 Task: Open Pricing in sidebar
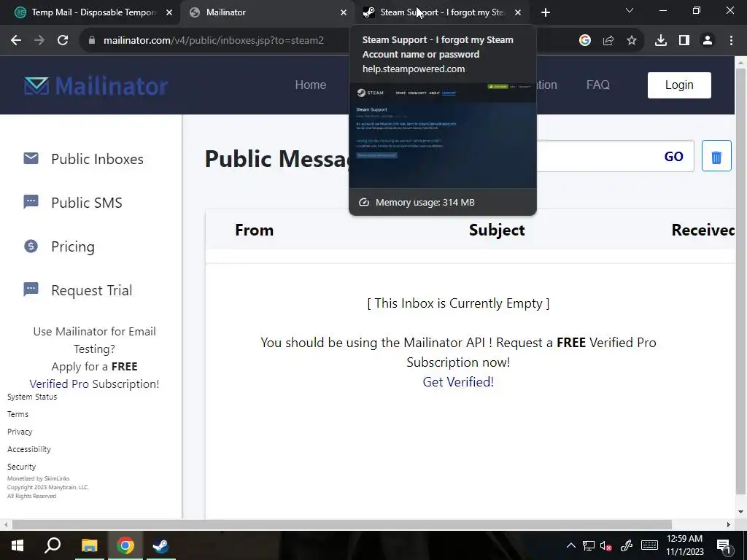coord(73,246)
